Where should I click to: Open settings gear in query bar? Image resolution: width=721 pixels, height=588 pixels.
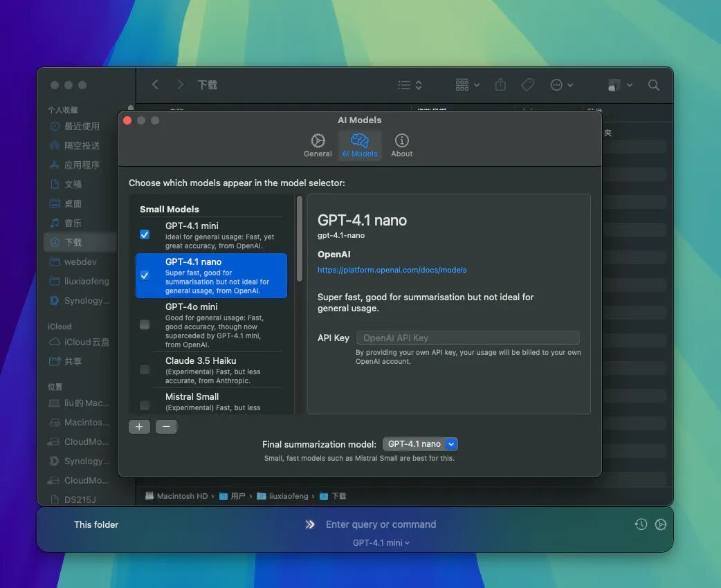pos(660,524)
